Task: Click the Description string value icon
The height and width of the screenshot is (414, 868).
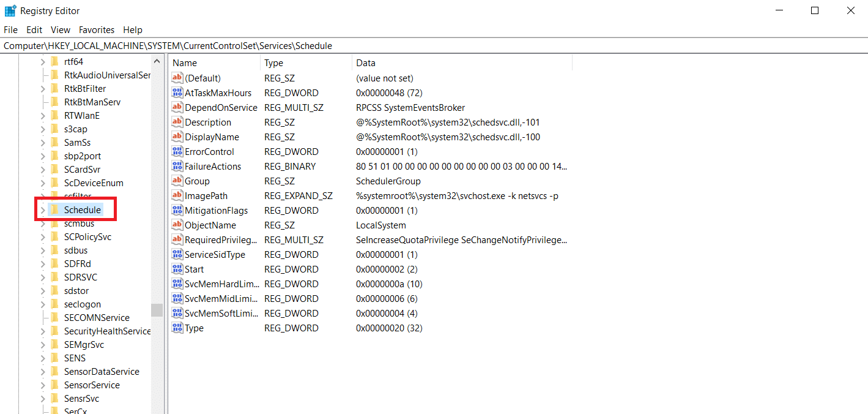Action: click(177, 122)
